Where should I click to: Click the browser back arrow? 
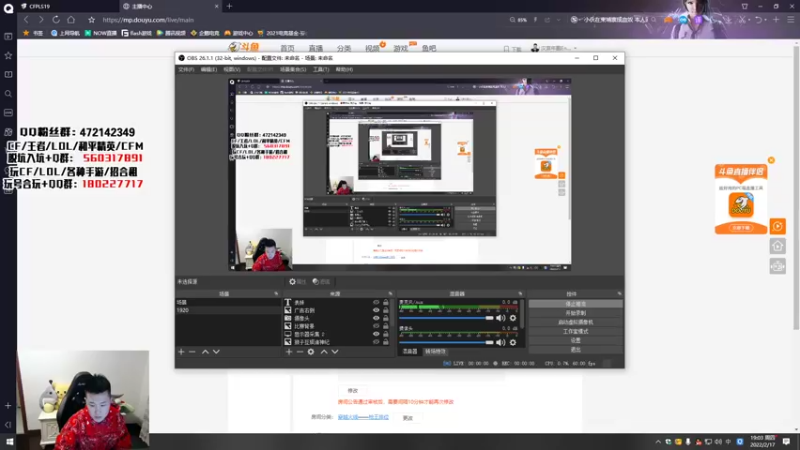tap(26, 20)
